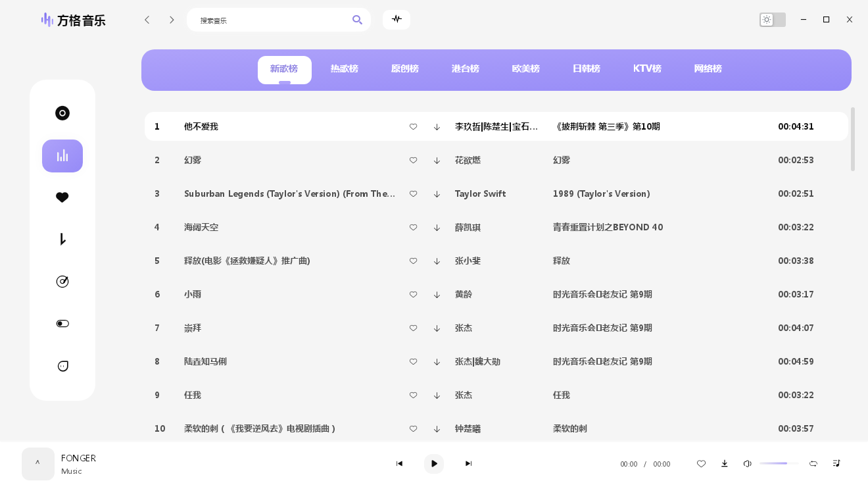
Task: Expand the player with the album cover caret
Action: pyautogui.click(x=38, y=463)
